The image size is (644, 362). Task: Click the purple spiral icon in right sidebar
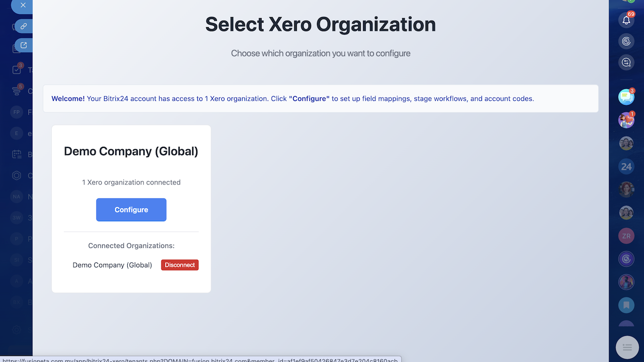(626, 259)
